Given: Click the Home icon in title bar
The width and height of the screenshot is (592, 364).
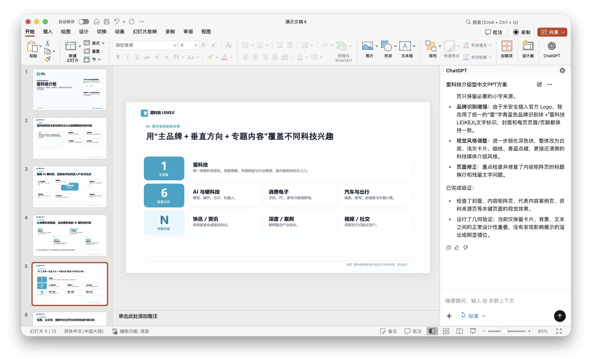Looking at the screenshot, I should (96, 22).
